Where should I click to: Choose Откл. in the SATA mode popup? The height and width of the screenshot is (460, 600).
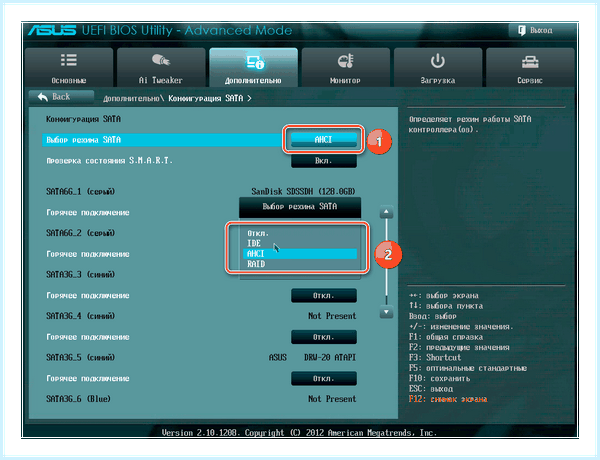[300, 233]
